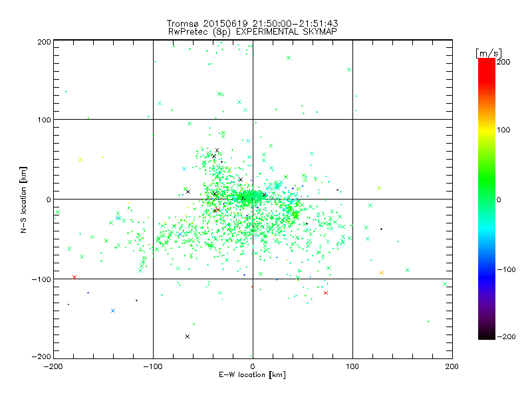Click the subtitle 'RwPretec (8p) EXPERIMENTAL SKYMAP'

coord(252,32)
